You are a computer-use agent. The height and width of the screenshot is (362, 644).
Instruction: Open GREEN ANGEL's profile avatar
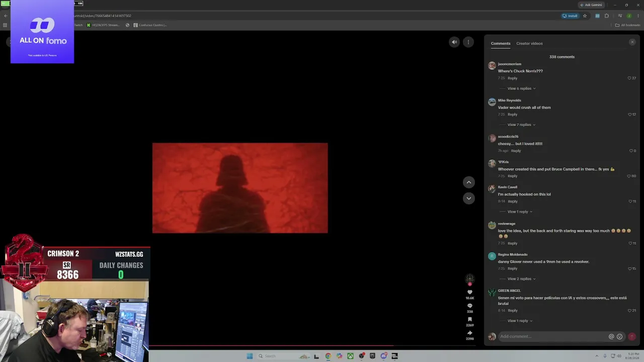(x=492, y=292)
